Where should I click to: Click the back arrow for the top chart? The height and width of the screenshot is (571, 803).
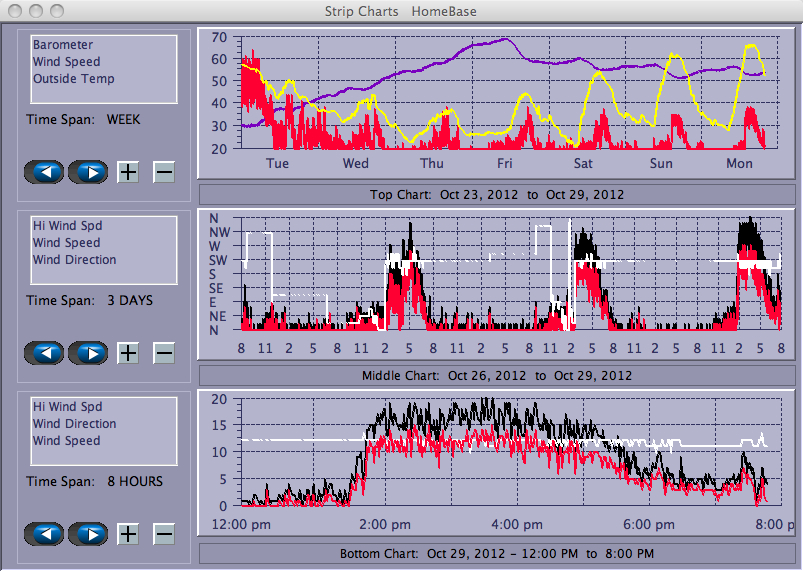pyautogui.click(x=45, y=172)
